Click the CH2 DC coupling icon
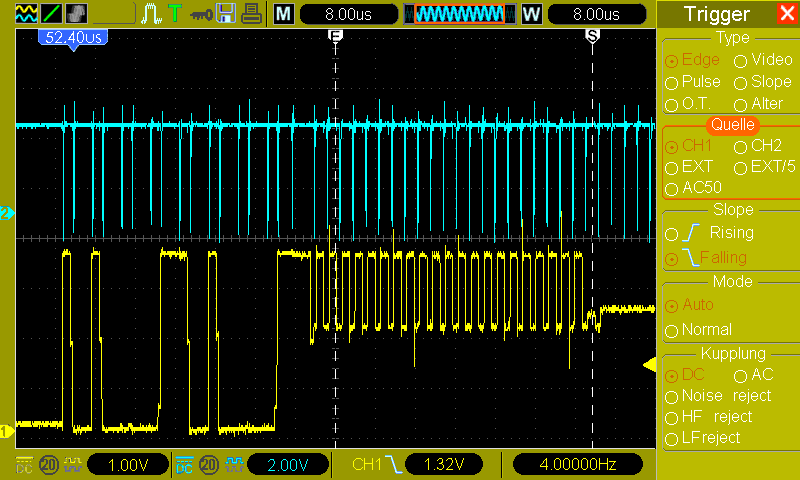800x480 pixels. click(x=184, y=464)
